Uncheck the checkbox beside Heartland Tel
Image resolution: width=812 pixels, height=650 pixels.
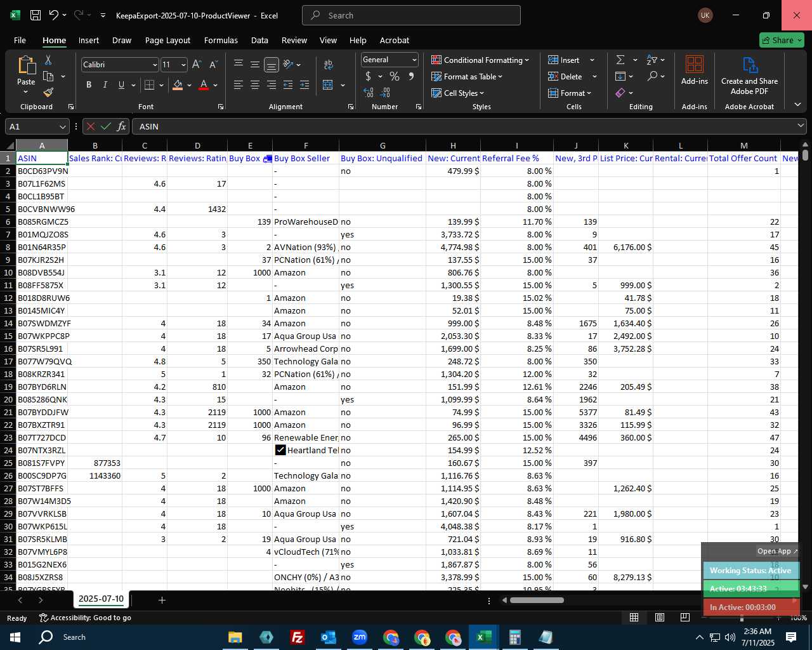280,450
